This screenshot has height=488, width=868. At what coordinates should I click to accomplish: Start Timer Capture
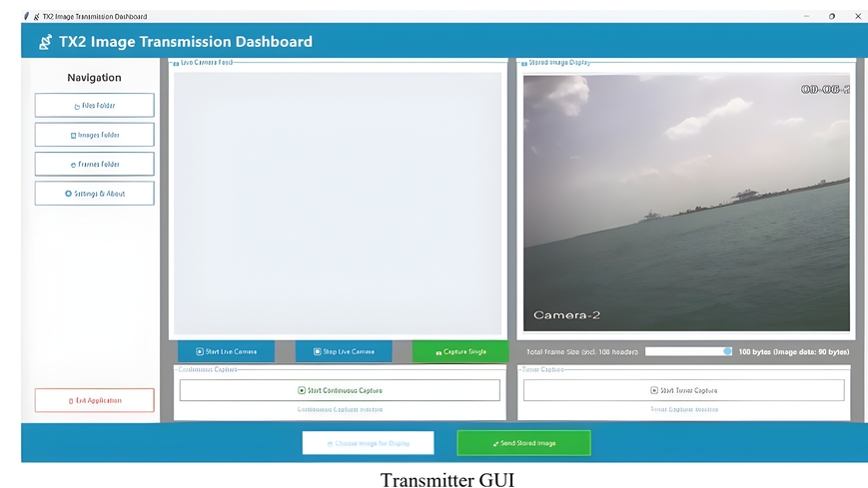click(x=683, y=390)
